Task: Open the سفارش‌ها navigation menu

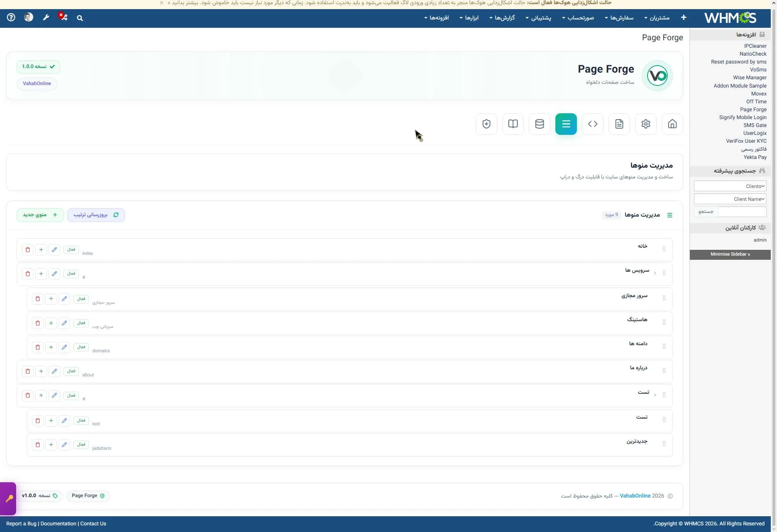Action: 619,18
